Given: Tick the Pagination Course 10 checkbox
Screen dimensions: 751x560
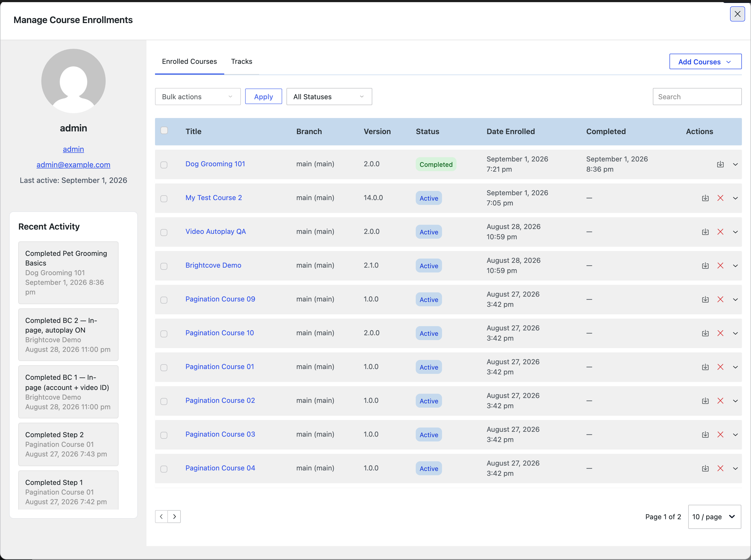Looking at the screenshot, I should click(x=164, y=334).
